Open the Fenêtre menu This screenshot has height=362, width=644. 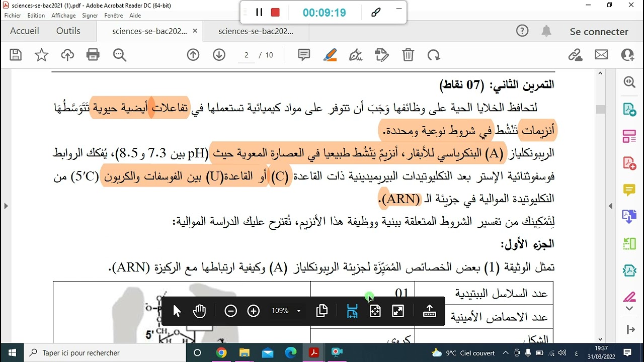point(114,16)
